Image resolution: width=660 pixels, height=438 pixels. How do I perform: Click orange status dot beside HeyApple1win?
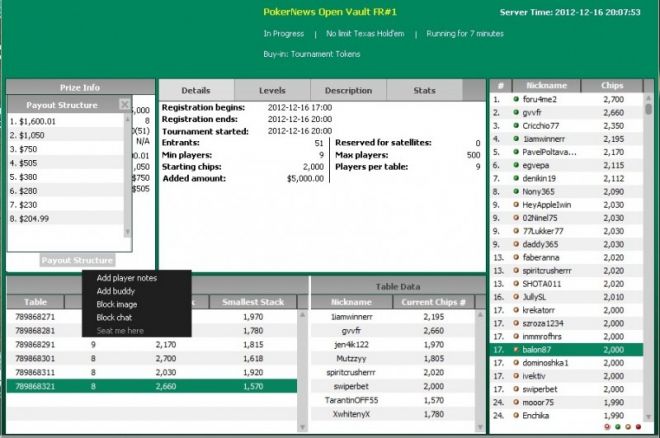point(516,204)
